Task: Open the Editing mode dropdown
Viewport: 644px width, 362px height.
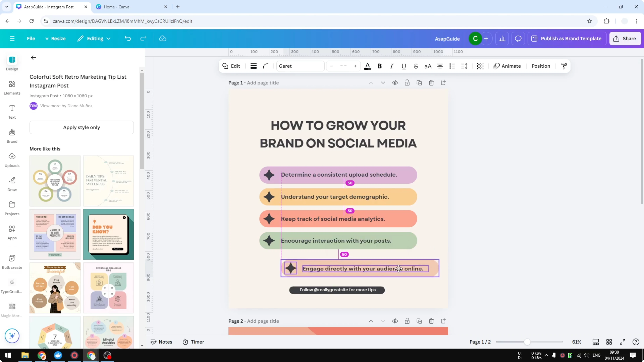Action: (94, 38)
